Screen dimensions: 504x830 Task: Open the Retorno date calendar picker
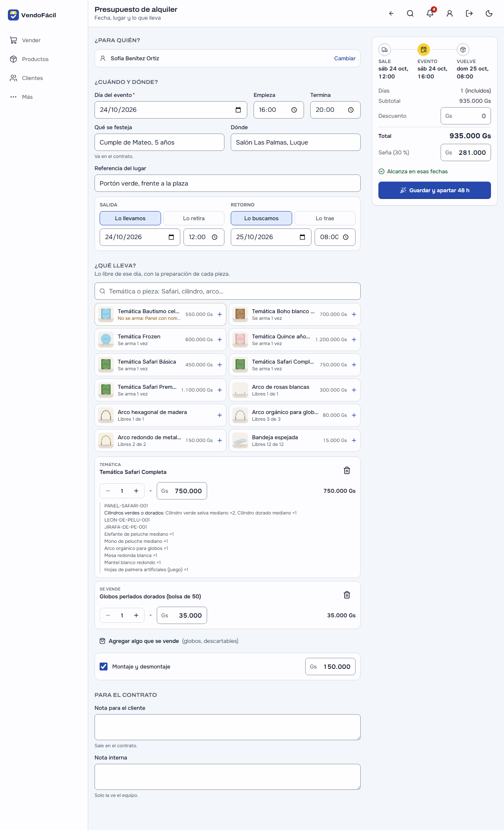click(302, 237)
